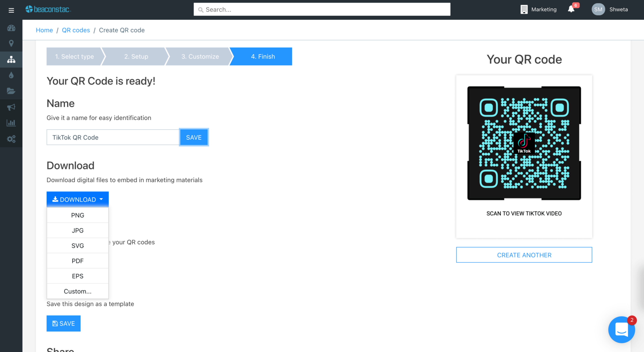The image size is (644, 352).
Task: Open the folder sidebar icon
Action: (11, 91)
